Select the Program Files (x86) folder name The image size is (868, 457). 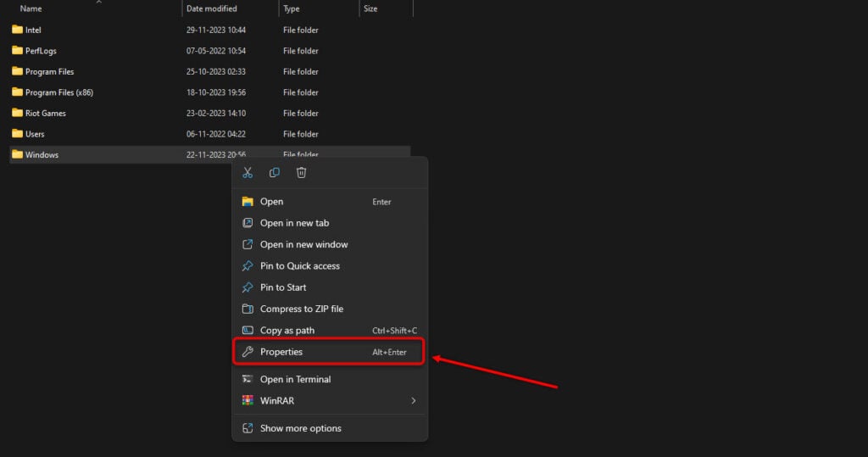coord(59,92)
